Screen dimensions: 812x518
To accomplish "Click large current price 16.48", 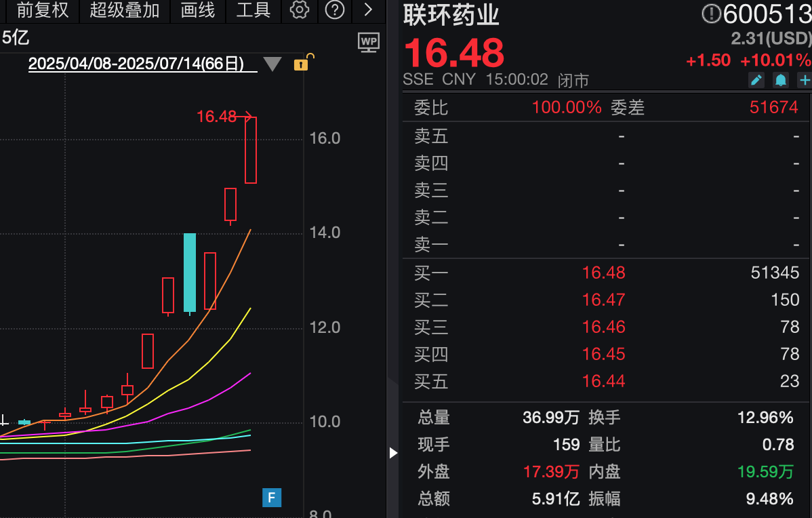I will click(x=453, y=53).
